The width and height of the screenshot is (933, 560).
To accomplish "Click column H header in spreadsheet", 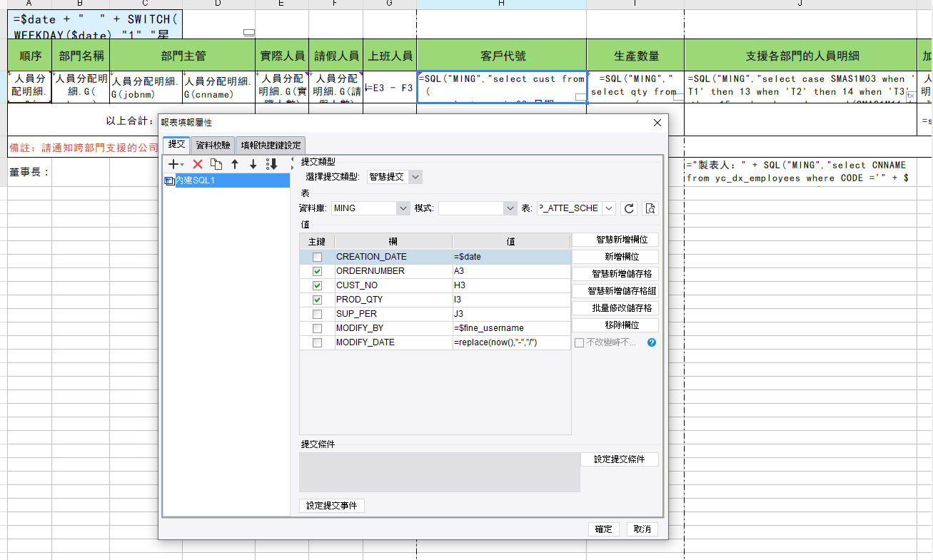I will tap(502, 4).
